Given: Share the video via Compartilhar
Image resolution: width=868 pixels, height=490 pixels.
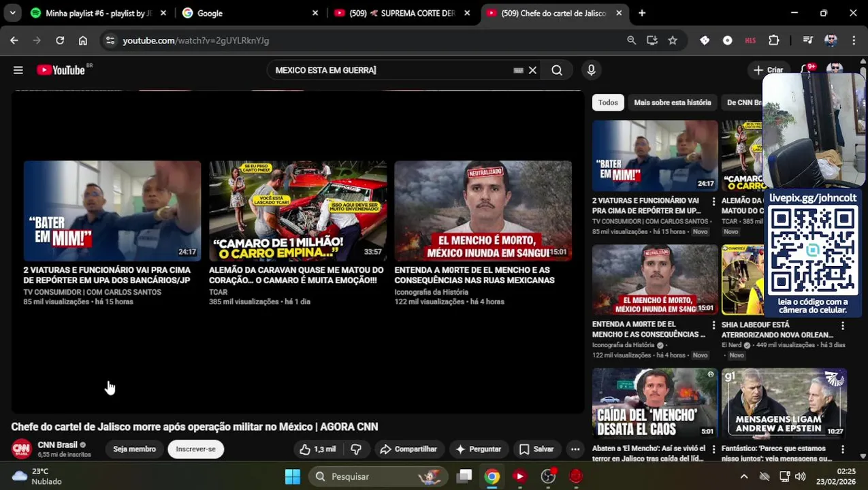Looking at the screenshot, I should click(408, 449).
